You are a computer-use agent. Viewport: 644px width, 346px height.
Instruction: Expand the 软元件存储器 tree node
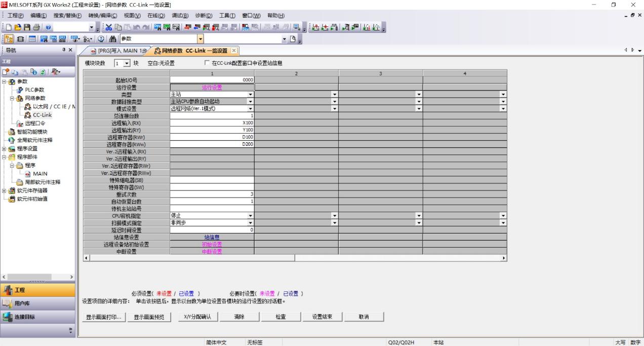tap(5, 190)
